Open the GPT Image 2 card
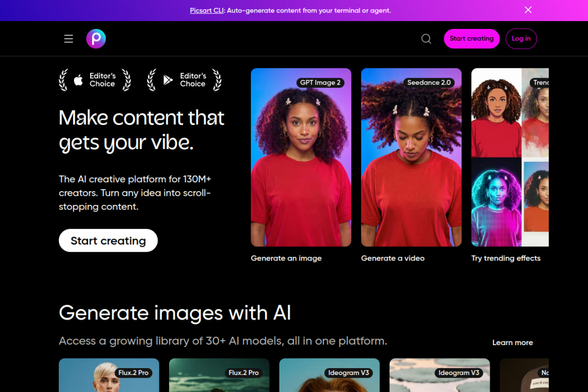Screen dimensions: 588x392 click(301, 157)
